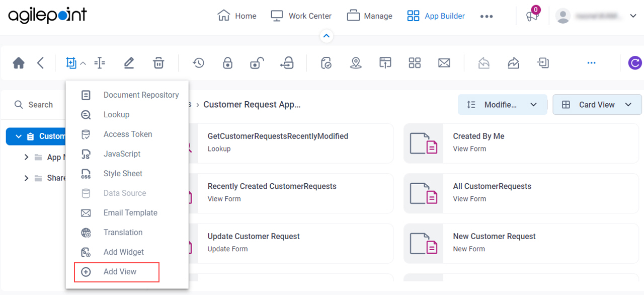Open the Home navigation item
This screenshot has width=644, height=295.
[236, 16]
